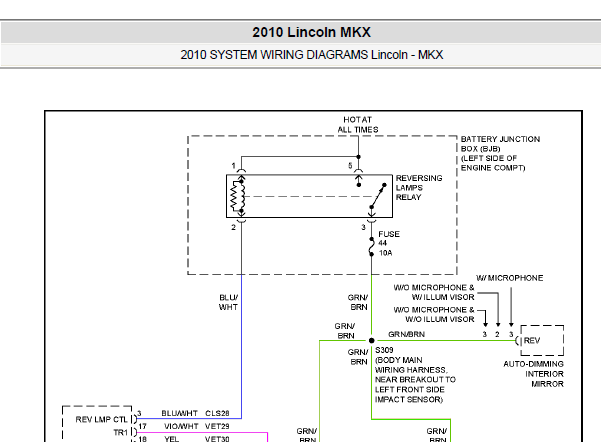The image size is (601, 442).
Task: Click the 'VIO/WHT VET29' wire label
Action: (196, 426)
